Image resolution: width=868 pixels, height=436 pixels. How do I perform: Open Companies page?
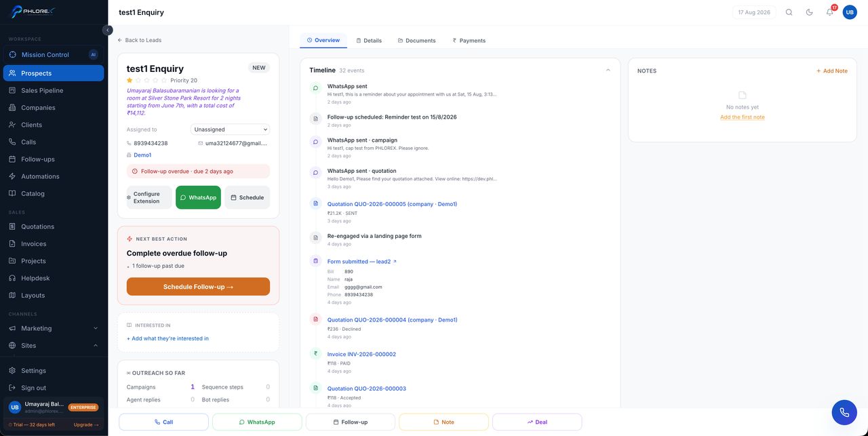pyautogui.click(x=54, y=108)
